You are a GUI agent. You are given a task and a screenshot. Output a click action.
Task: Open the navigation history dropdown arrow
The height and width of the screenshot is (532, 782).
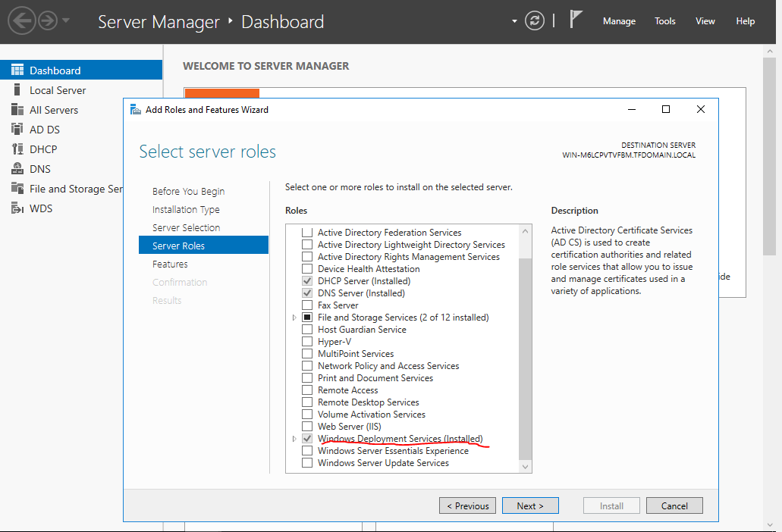pos(66,21)
